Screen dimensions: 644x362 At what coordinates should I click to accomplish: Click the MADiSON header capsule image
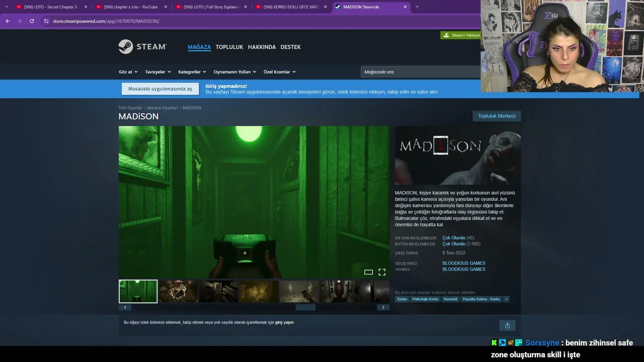[458, 155]
